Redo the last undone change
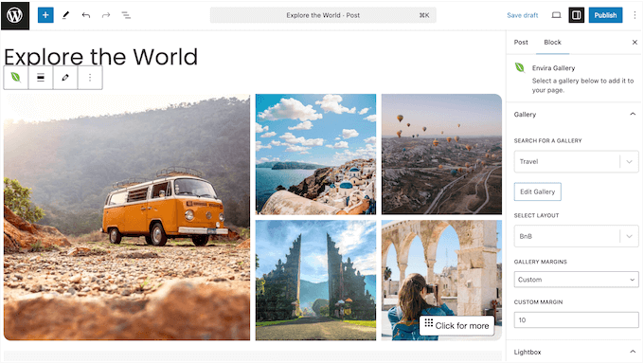The height and width of the screenshot is (364, 644). tap(106, 15)
